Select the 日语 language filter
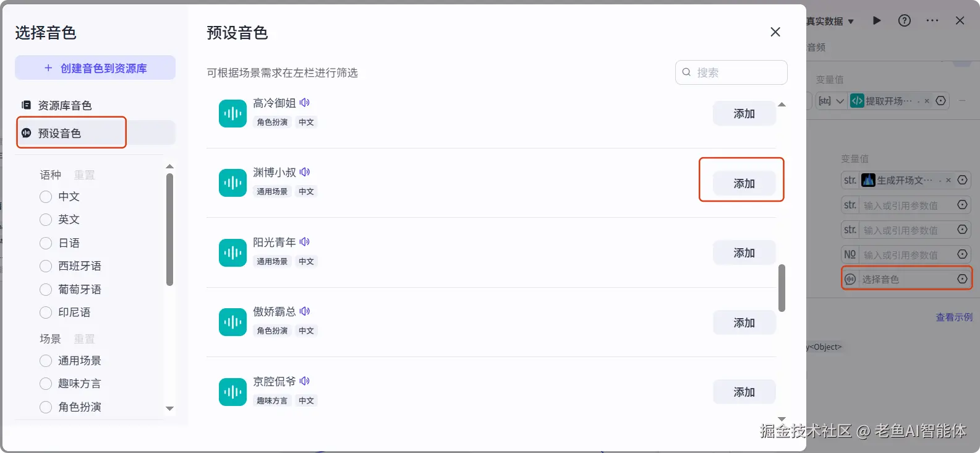This screenshot has width=980, height=453. [46, 243]
